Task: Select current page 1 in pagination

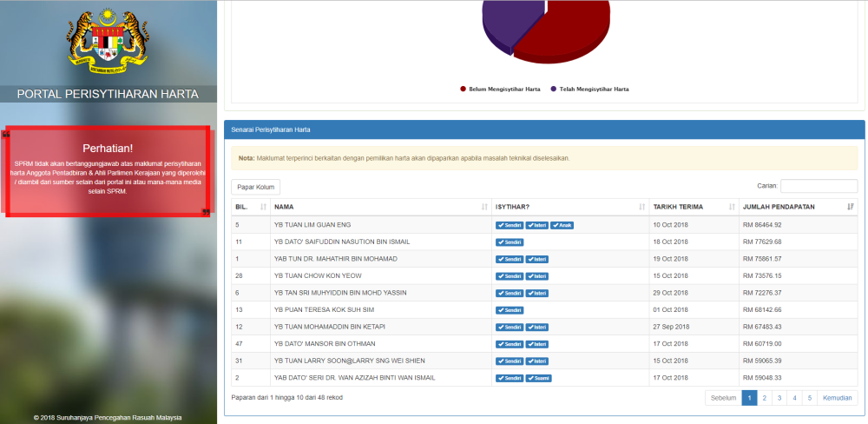Action: [x=749, y=398]
